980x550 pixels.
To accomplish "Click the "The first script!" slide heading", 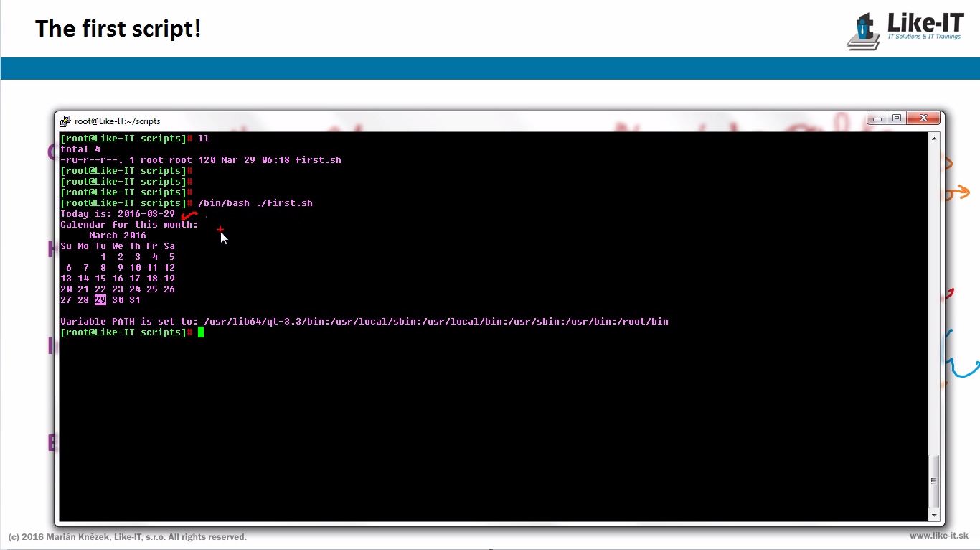I will pyautogui.click(x=118, y=29).
